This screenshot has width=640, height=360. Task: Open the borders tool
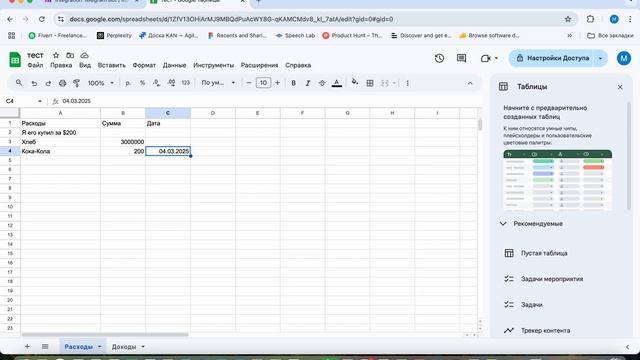pos(370,83)
